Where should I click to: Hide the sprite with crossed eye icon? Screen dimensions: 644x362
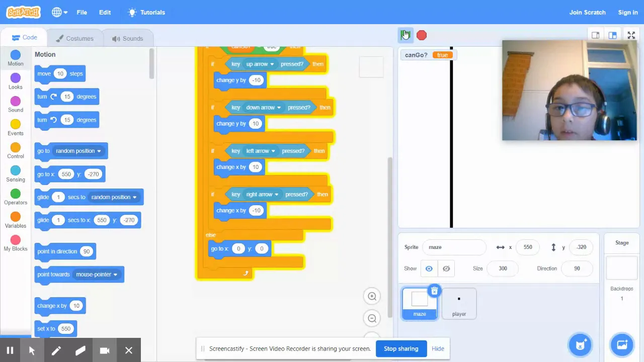click(446, 268)
